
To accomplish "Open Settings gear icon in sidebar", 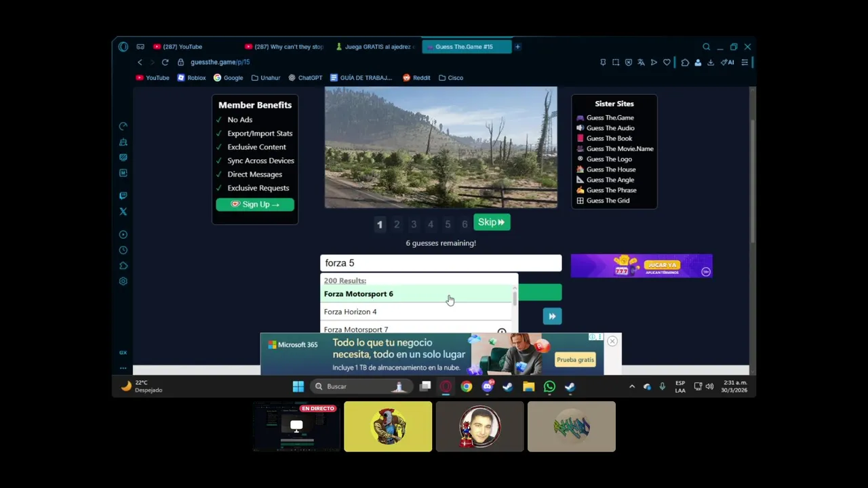I will pyautogui.click(x=123, y=281).
